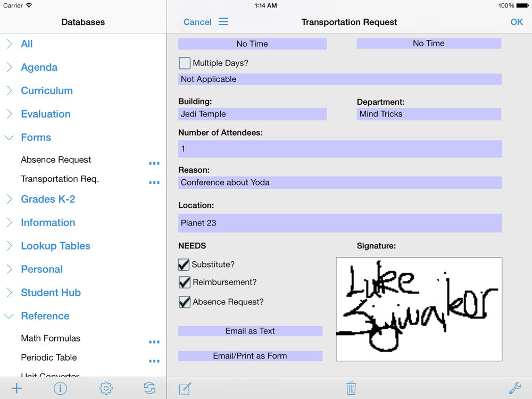Open options dots for Absence Request

(154, 163)
